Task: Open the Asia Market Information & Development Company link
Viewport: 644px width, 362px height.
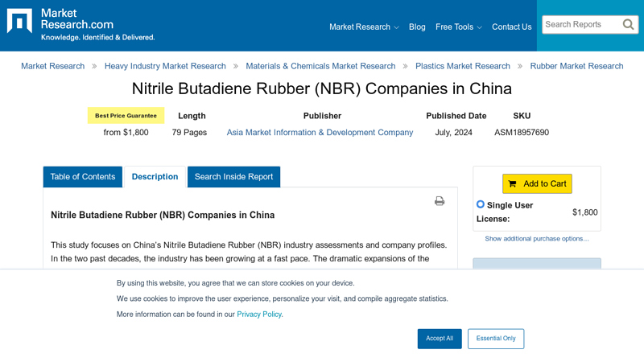Action: pos(320,132)
